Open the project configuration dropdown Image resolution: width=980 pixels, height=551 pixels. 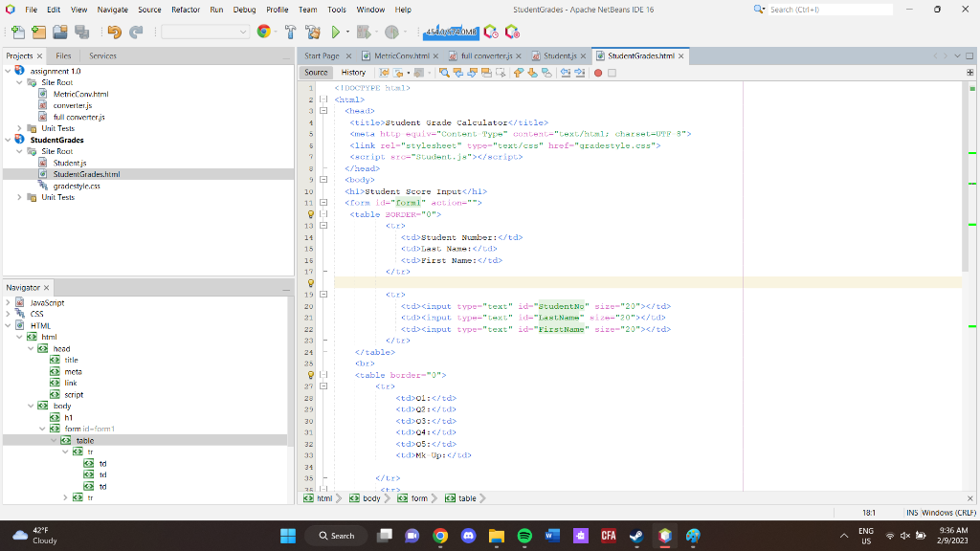(205, 32)
